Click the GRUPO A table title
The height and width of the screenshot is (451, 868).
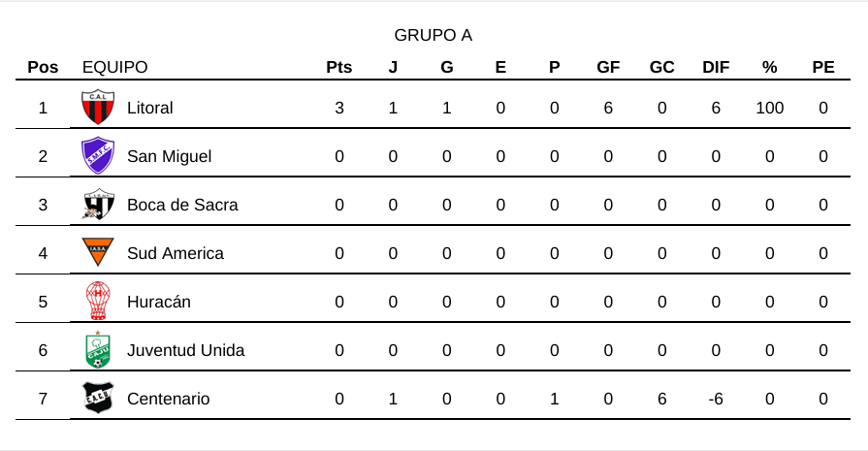(433, 36)
